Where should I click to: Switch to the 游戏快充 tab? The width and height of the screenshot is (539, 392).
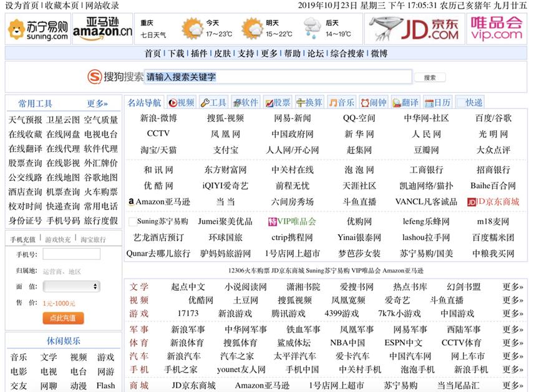pyautogui.click(x=58, y=239)
